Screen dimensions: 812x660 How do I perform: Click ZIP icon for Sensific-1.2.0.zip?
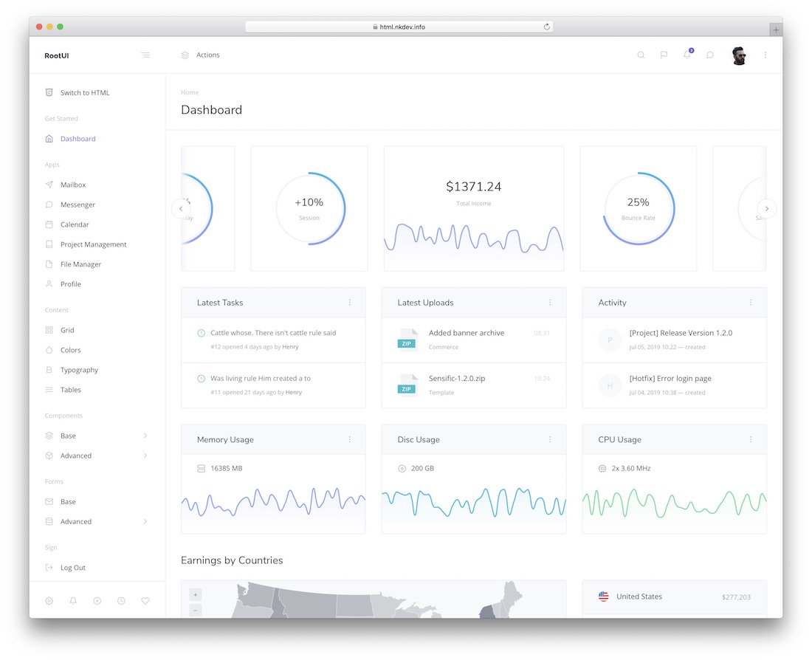point(407,385)
